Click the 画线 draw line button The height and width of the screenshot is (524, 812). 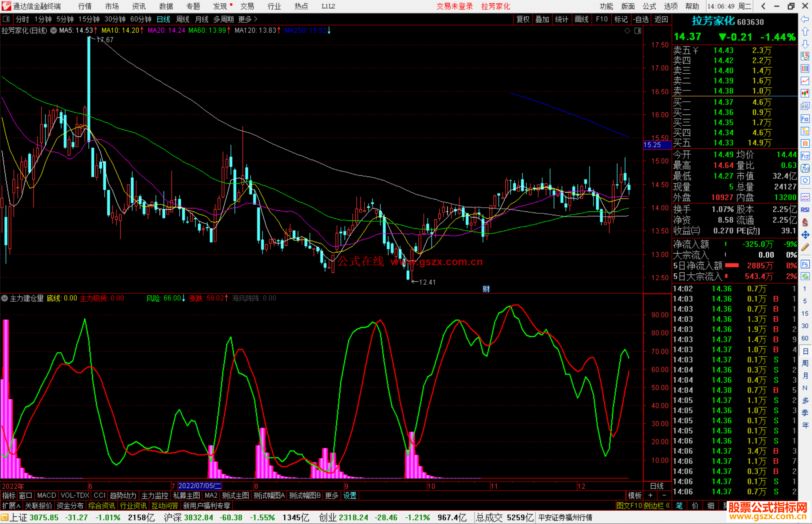[581, 19]
